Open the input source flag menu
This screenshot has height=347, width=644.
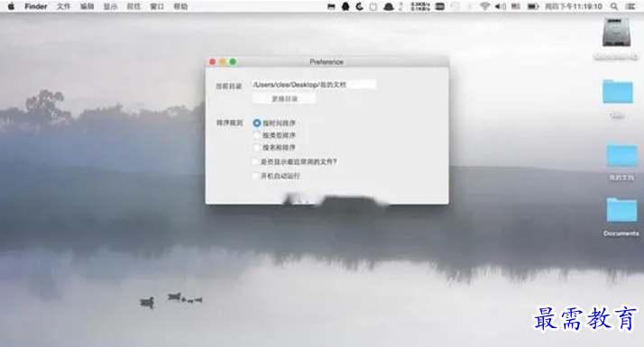pyautogui.click(x=516, y=6)
